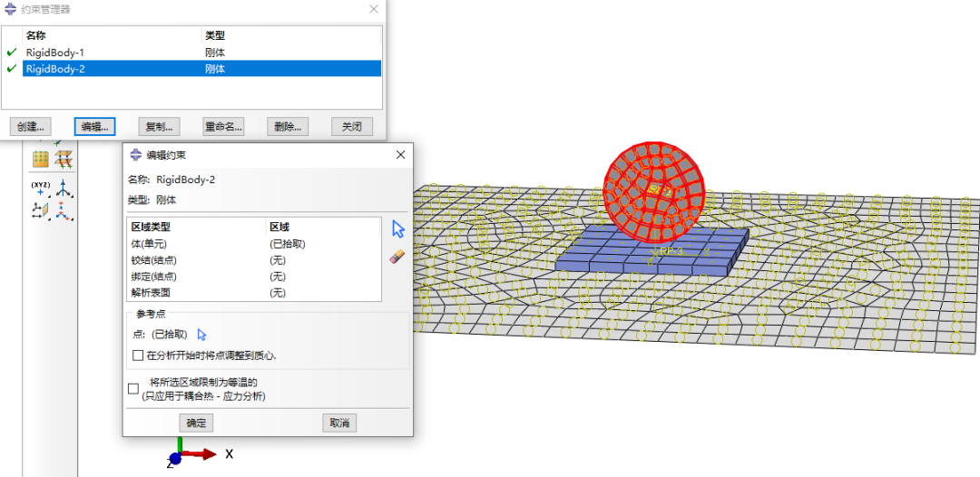Click the arrow icon next to reference point

[x=201, y=335]
